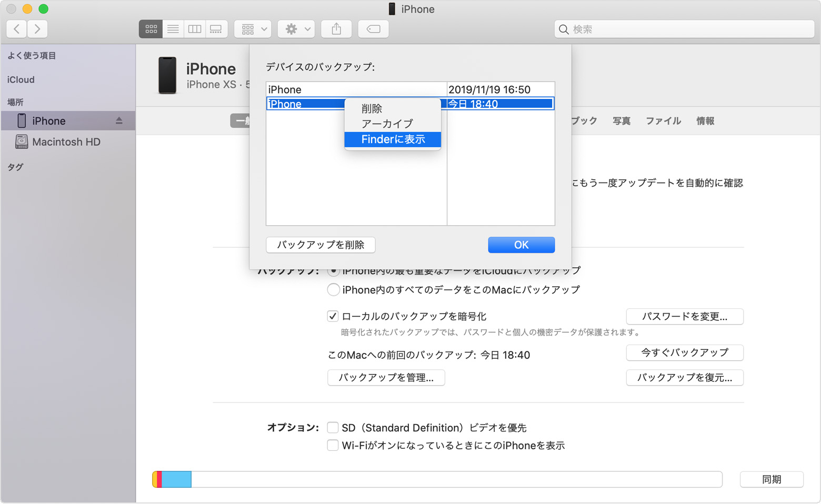Toggle ローカルのバックアップを暗号化 checkbox

tap(333, 317)
